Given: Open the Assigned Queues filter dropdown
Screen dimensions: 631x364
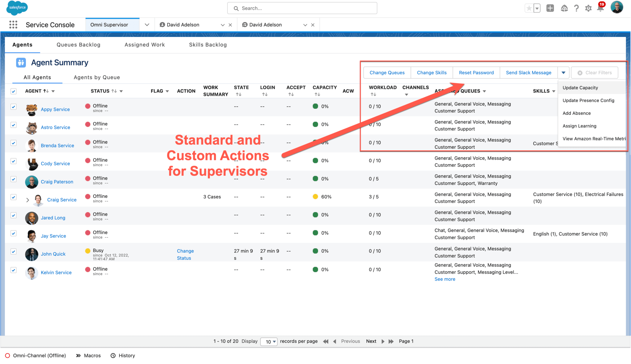Looking at the screenshot, I should click(485, 91).
